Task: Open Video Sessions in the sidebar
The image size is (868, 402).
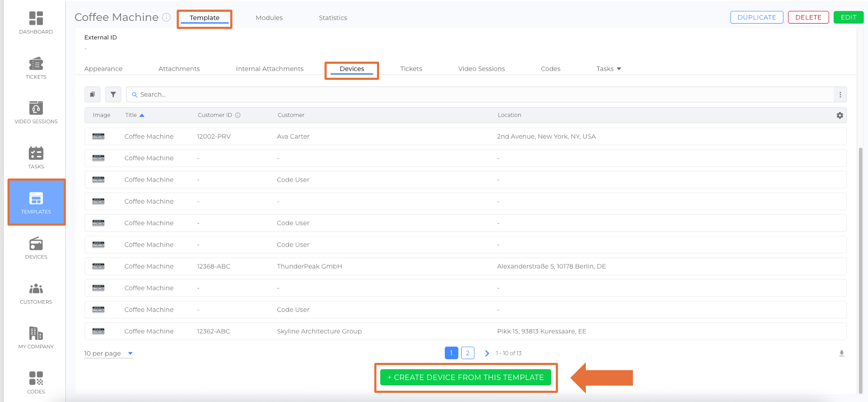Action: [x=36, y=113]
